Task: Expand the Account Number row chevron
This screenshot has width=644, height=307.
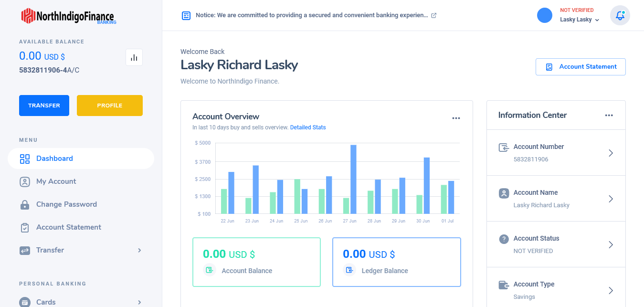Action: [611, 153]
